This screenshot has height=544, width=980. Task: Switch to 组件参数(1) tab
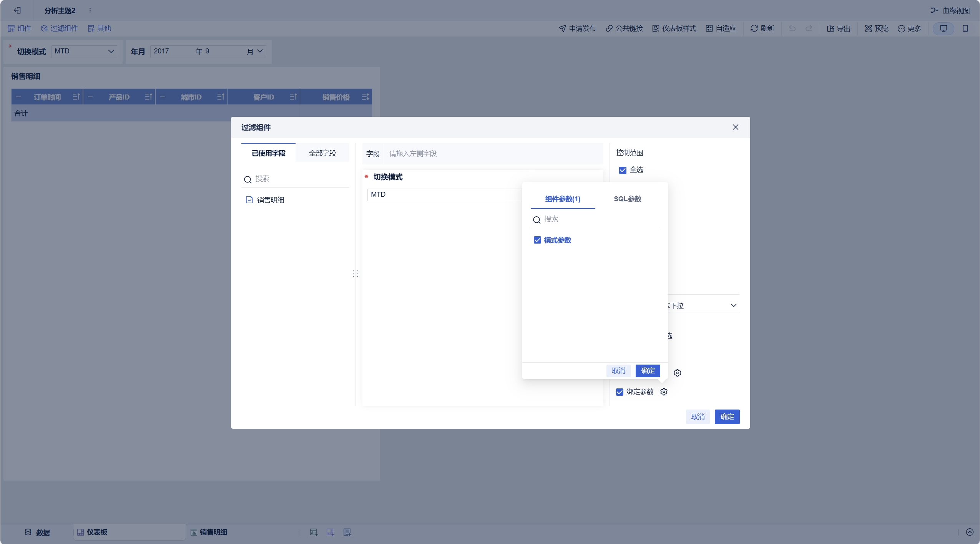[x=563, y=199]
